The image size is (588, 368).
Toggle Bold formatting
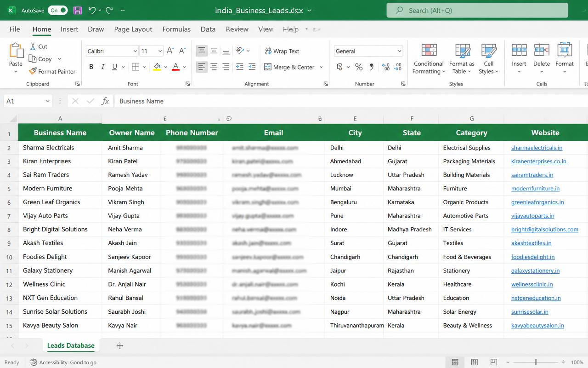click(x=91, y=67)
